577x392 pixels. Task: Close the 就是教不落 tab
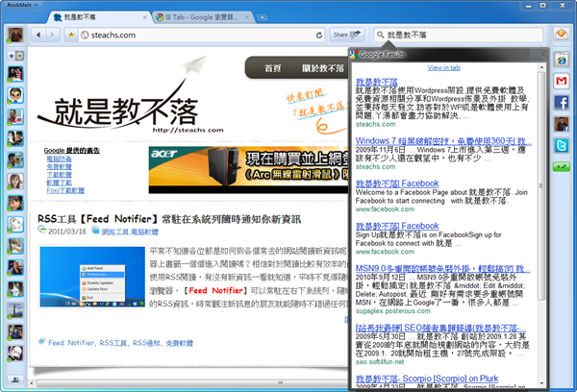[x=144, y=17]
